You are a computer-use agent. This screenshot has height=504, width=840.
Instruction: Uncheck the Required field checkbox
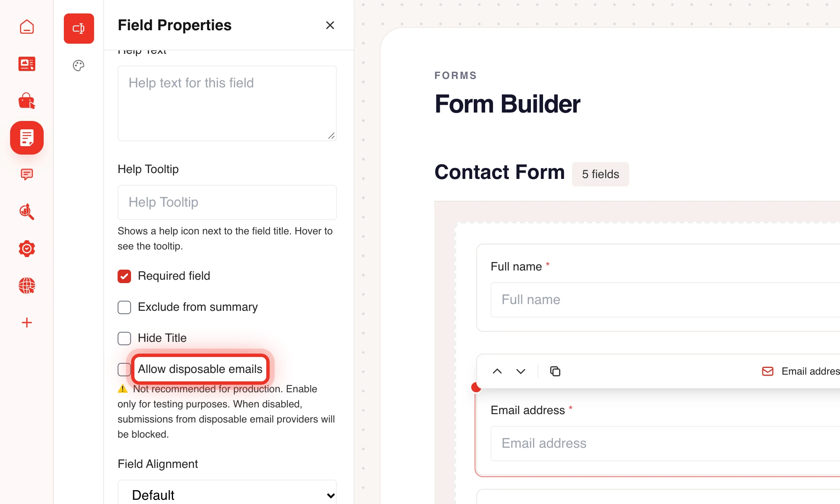pos(124,276)
